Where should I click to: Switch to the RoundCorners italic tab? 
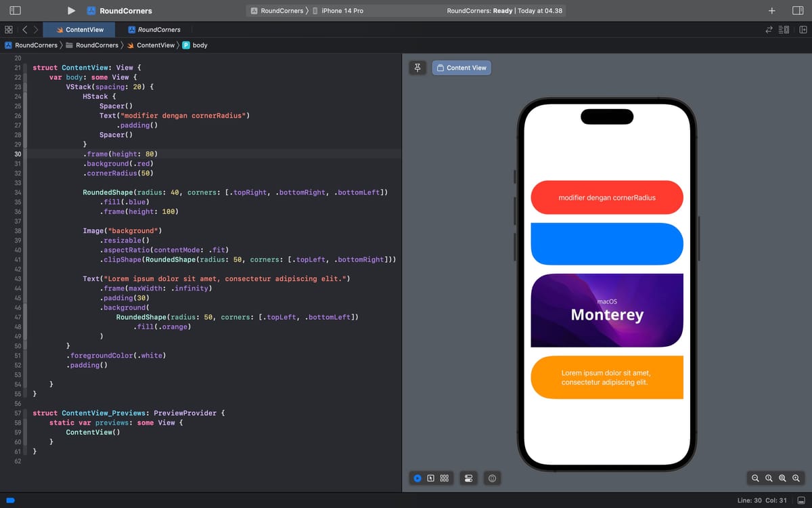pyautogui.click(x=154, y=30)
